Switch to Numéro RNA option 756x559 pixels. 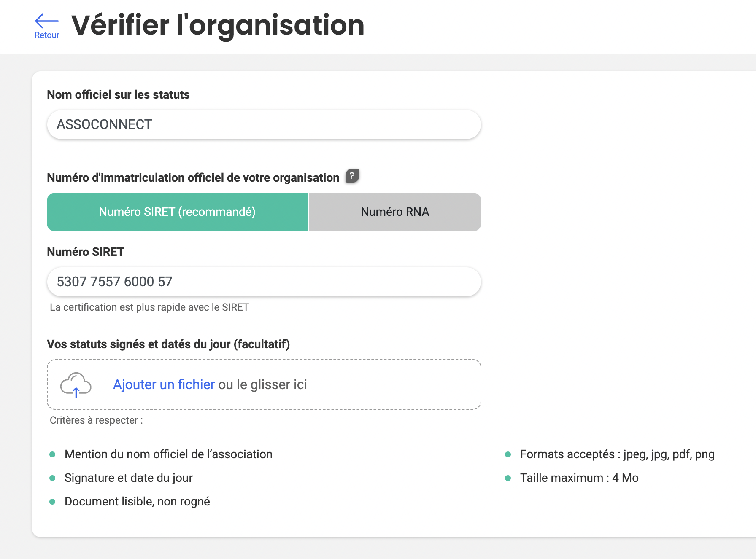point(395,212)
